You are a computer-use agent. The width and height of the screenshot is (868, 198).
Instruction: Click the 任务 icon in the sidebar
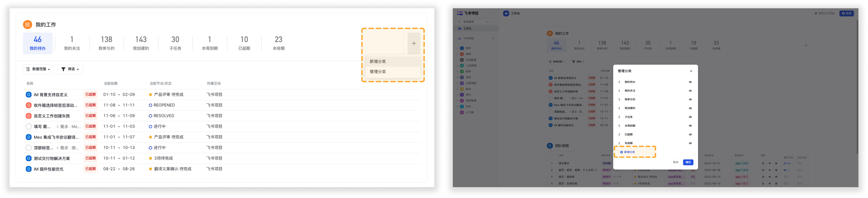click(x=462, y=107)
